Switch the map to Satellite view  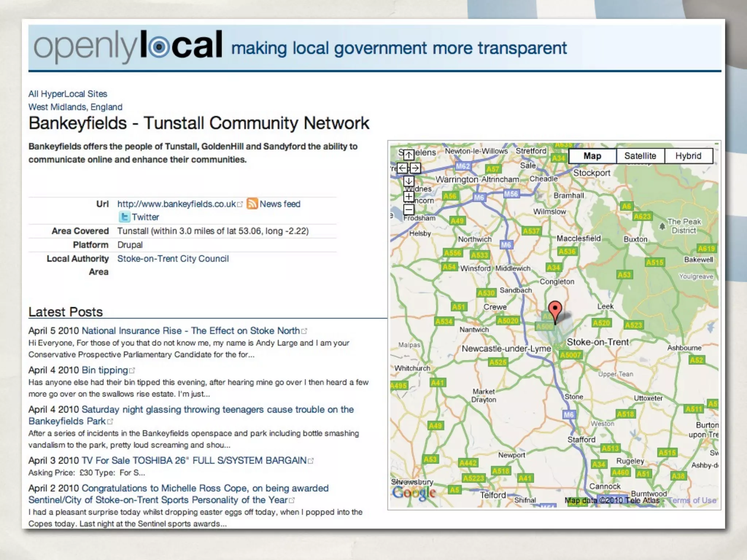tap(640, 156)
